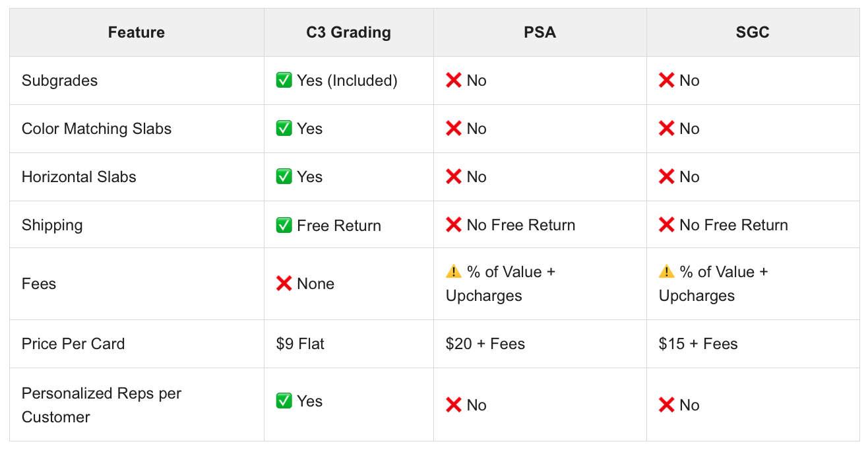
Task: Click the red X beside None in Fees row
Action: [x=284, y=284]
